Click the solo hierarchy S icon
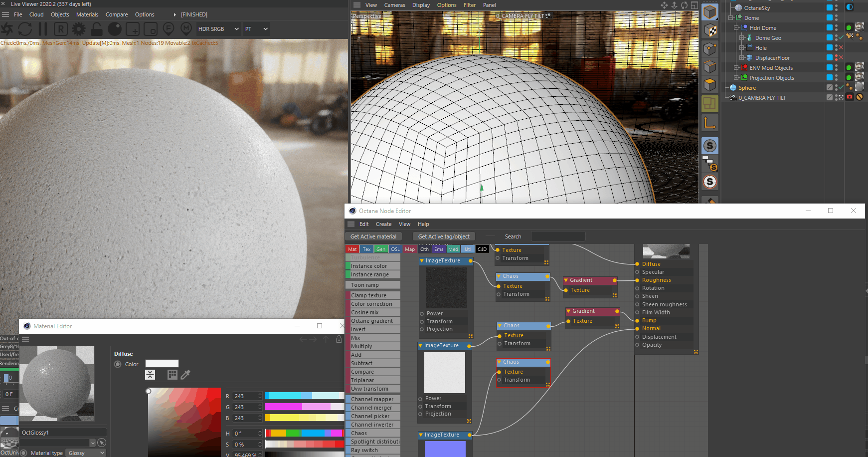868x457 pixels. 710,164
